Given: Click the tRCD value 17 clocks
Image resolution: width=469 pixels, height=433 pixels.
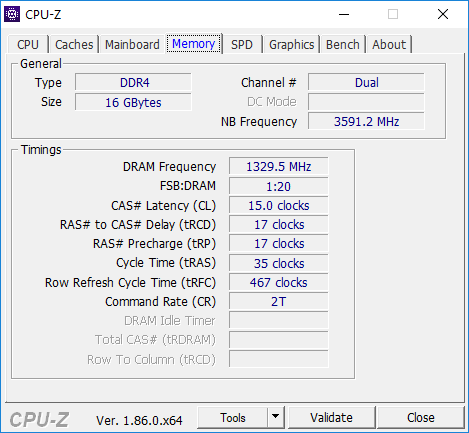Looking at the screenshot, I should click(279, 224).
